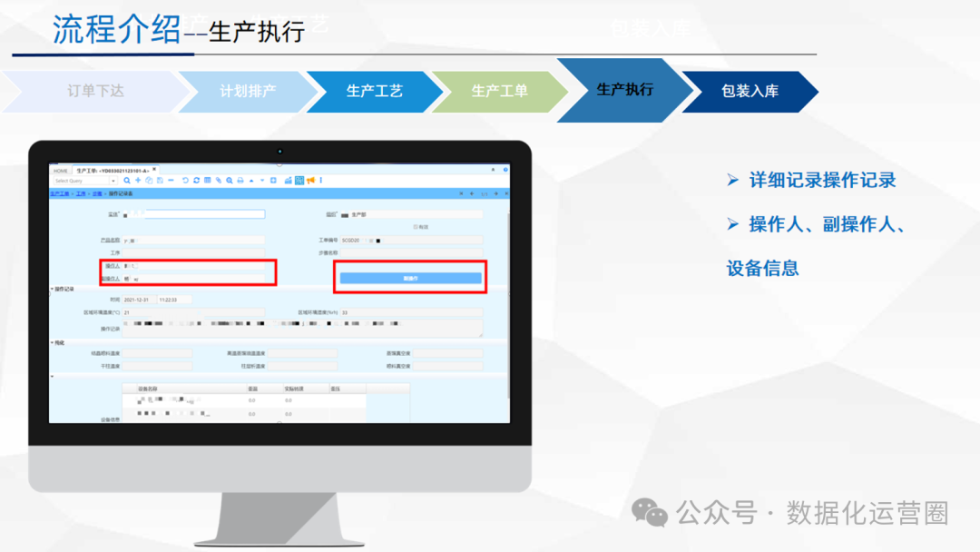Click the up-triangle parent record icon

[251, 181]
